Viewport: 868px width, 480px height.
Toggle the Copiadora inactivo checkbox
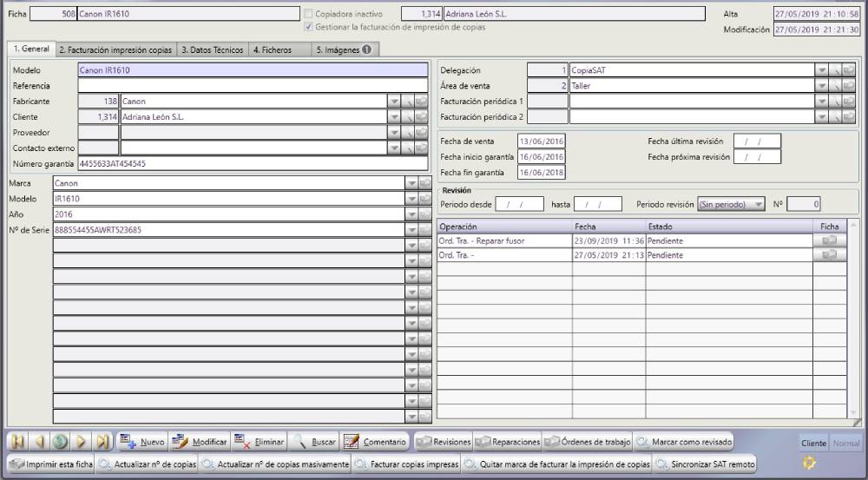click(308, 14)
